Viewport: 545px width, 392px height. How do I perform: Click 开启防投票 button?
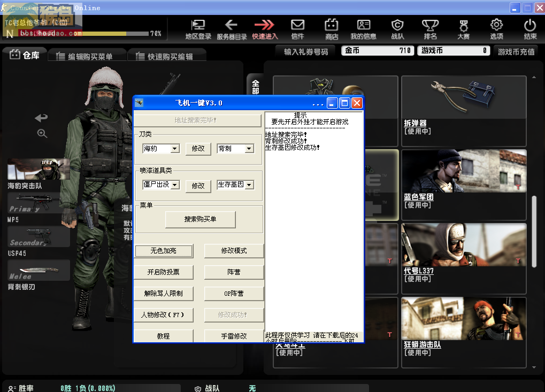163,272
